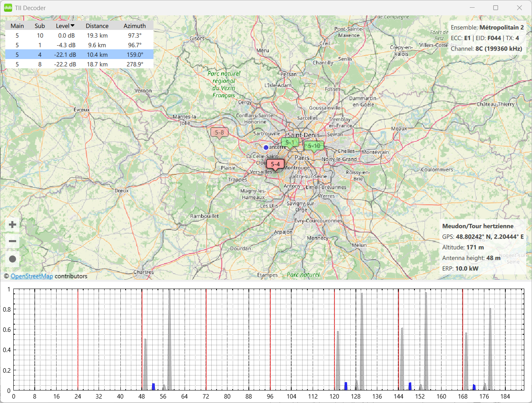
Task: Sort table by Sub column header
Action: coord(40,26)
